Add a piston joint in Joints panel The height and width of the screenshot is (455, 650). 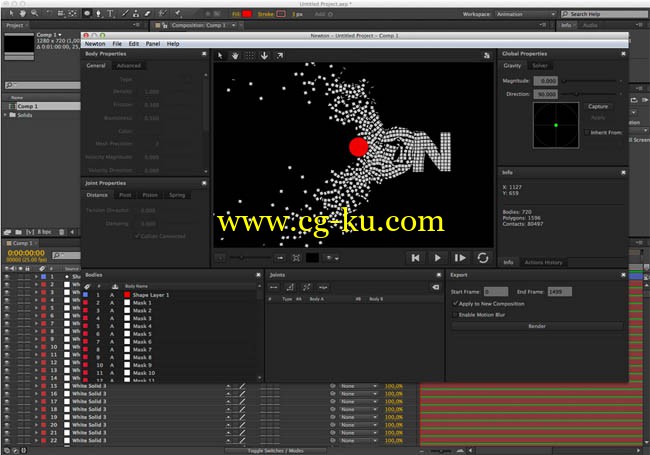click(307, 287)
